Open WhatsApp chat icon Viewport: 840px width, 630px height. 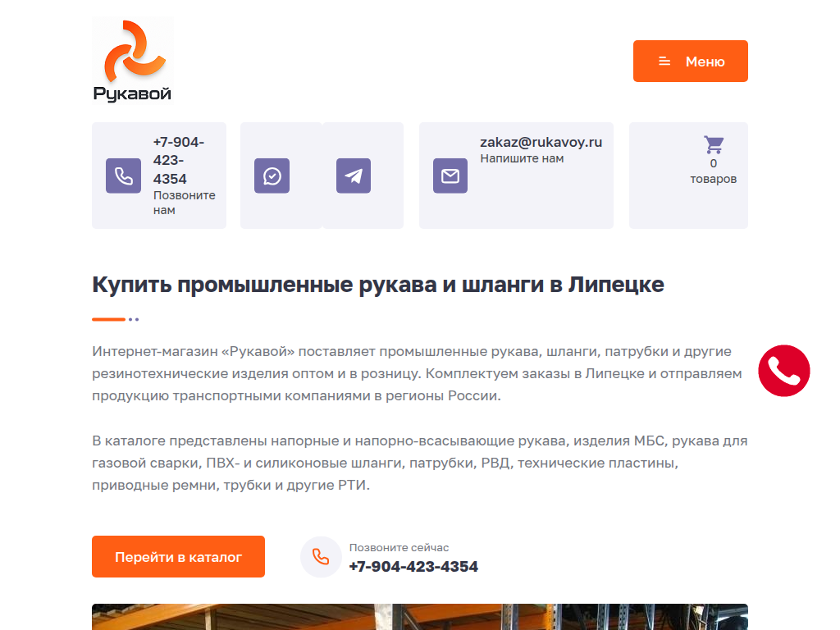click(x=272, y=176)
